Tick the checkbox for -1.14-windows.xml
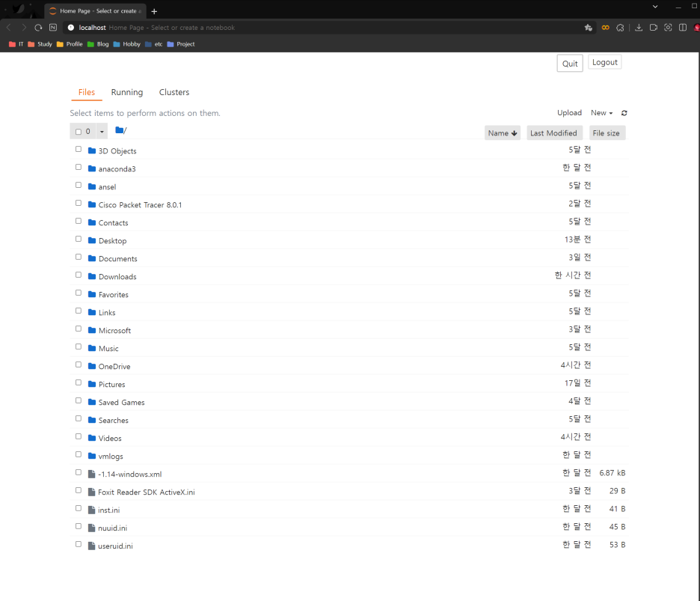 [x=79, y=472]
